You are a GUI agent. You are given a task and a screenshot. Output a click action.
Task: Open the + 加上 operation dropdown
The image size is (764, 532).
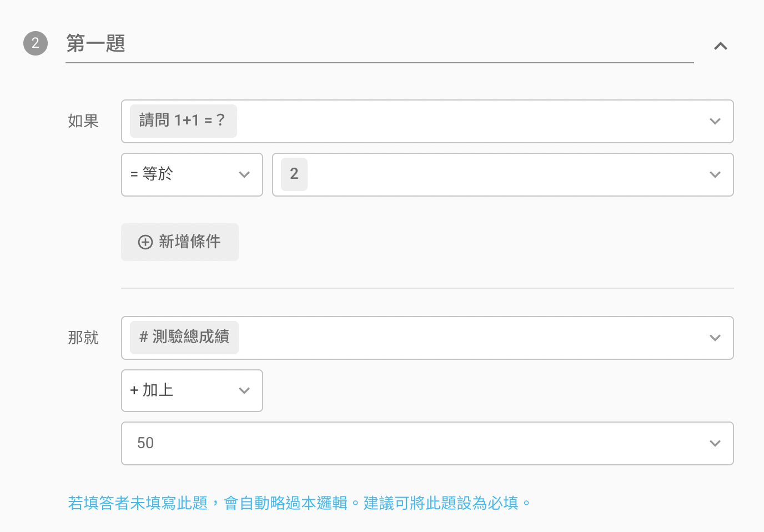pyautogui.click(x=192, y=390)
